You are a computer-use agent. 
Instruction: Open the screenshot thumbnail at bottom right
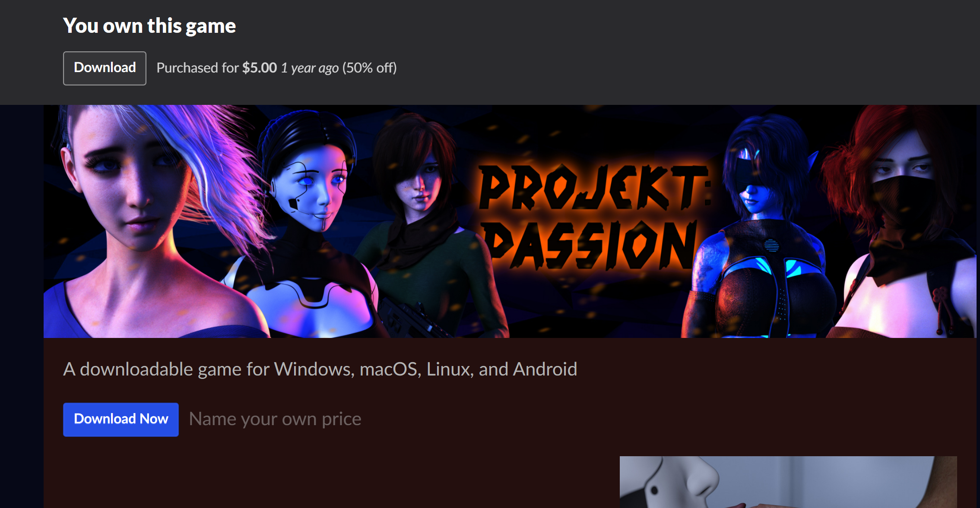click(x=788, y=482)
